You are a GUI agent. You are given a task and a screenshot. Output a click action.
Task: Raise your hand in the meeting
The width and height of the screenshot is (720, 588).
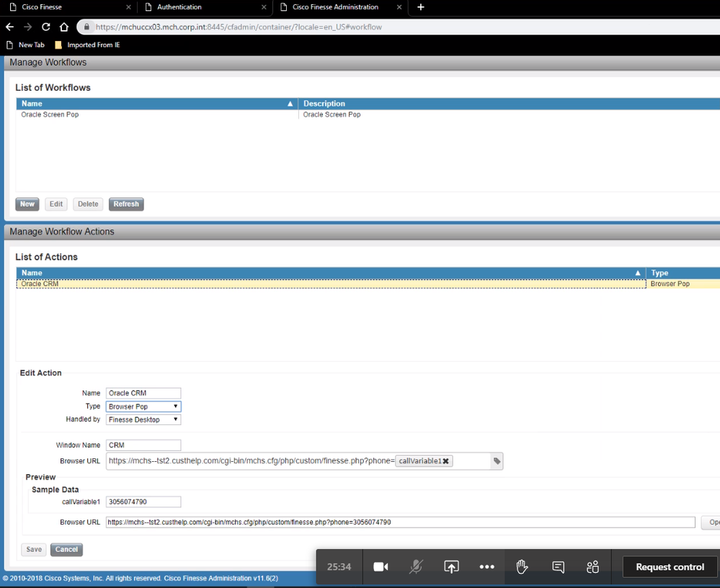click(522, 567)
